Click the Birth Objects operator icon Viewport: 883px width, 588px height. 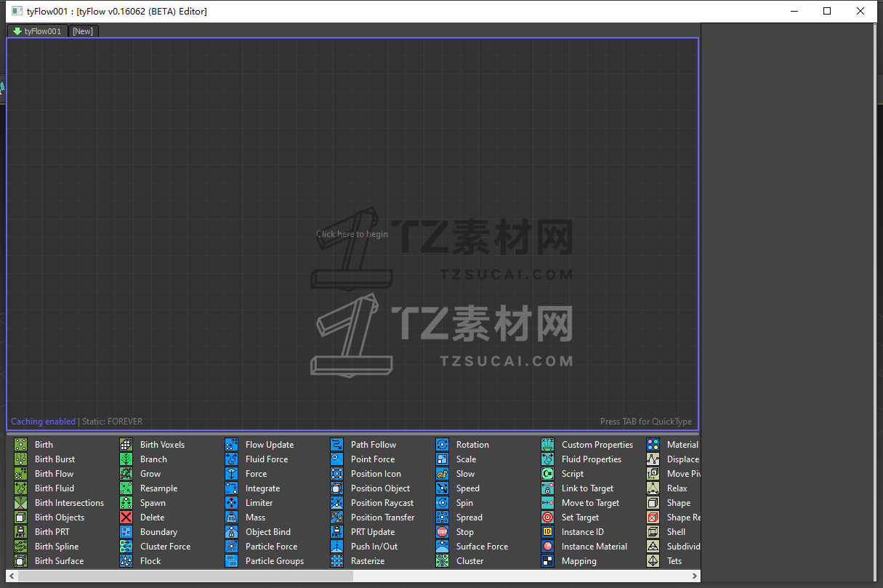coord(20,517)
